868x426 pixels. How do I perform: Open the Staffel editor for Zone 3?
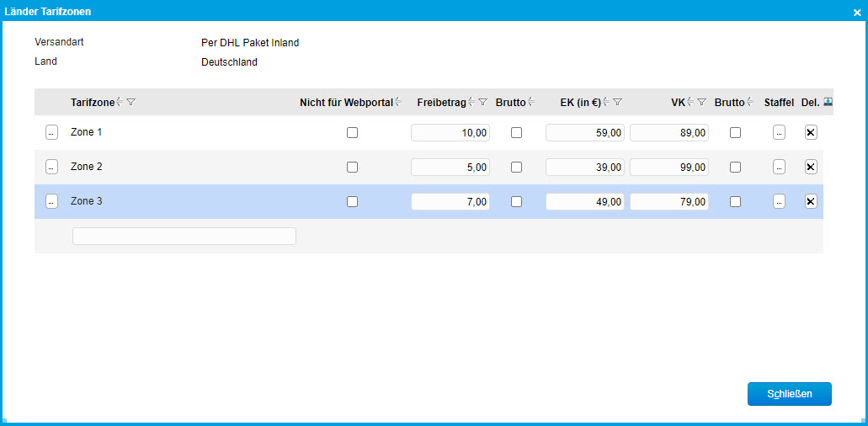pos(779,201)
